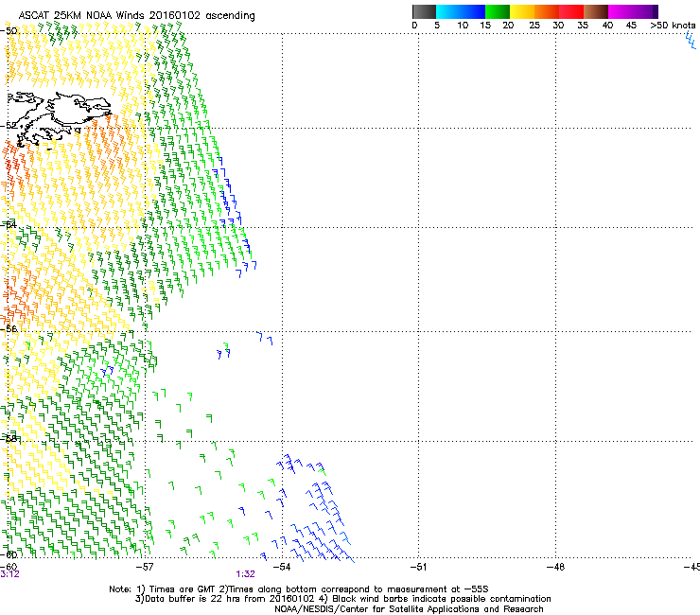Click the light blue wind barbs at top right

(x=691, y=40)
